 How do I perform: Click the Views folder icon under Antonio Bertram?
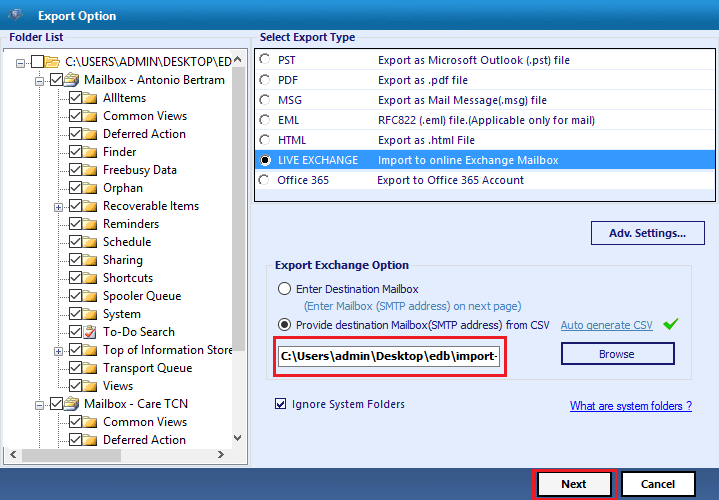pos(90,386)
